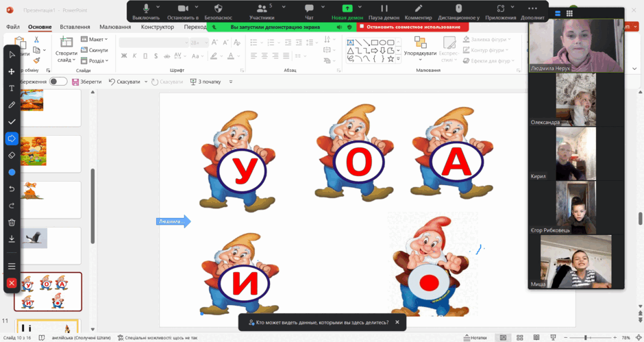Image resolution: width=644 pixels, height=342 pixels.
Task: Switch to the Вставлення ribbon tab
Action: coord(75,27)
